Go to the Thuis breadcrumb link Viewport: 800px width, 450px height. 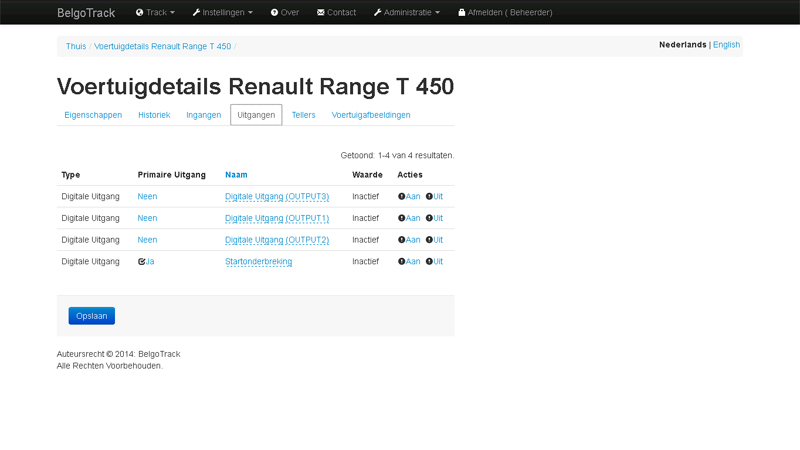click(x=76, y=46)
